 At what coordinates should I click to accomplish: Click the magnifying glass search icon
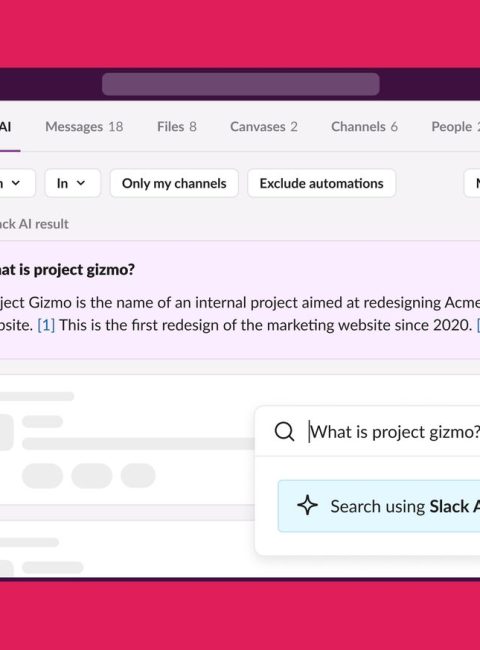(284, 432)
